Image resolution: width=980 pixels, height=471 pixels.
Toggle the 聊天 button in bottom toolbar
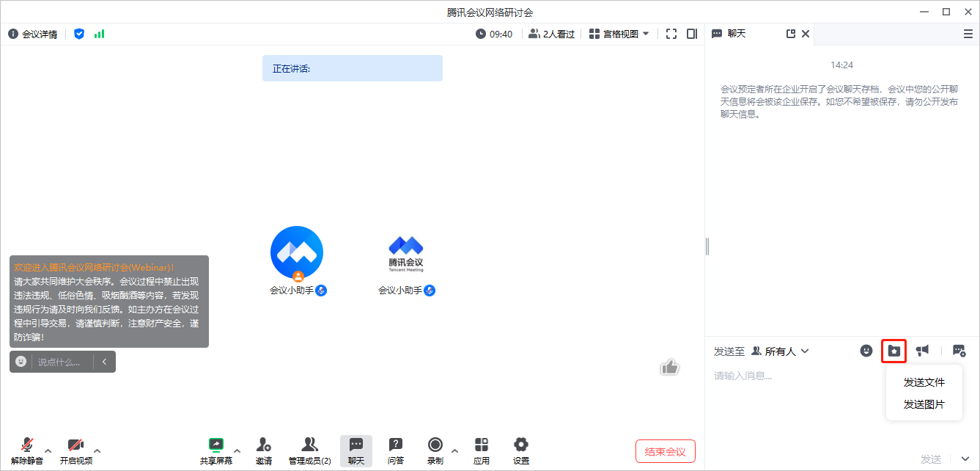coord(356,451)
